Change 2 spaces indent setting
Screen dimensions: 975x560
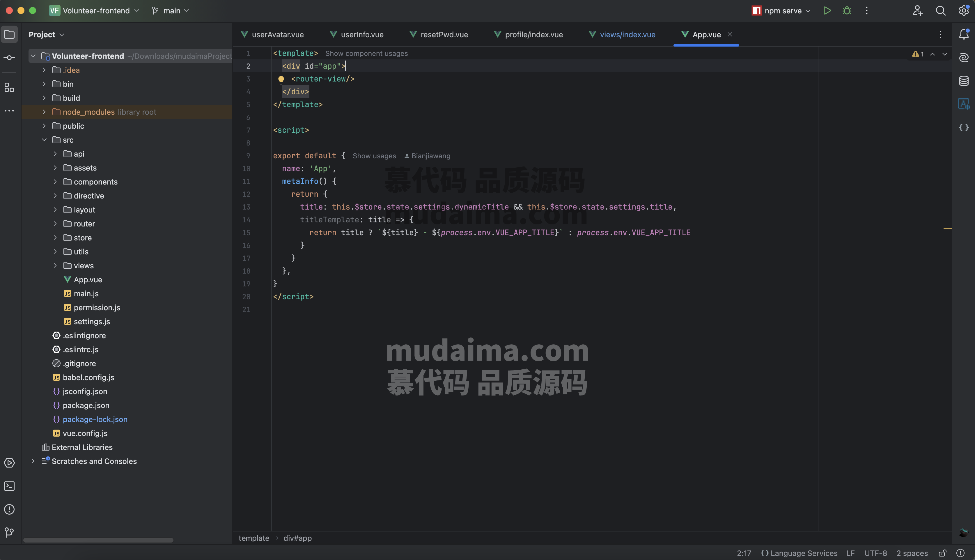point(912,553)
